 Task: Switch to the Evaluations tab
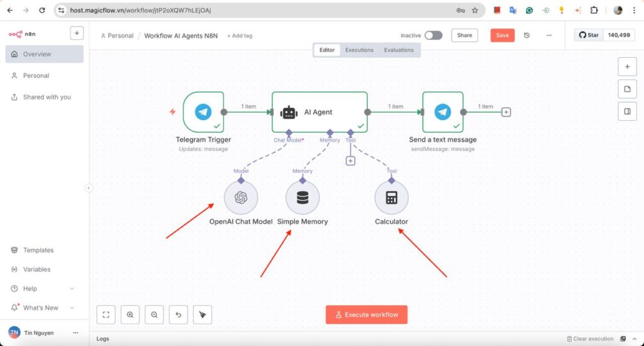[399, 50]
